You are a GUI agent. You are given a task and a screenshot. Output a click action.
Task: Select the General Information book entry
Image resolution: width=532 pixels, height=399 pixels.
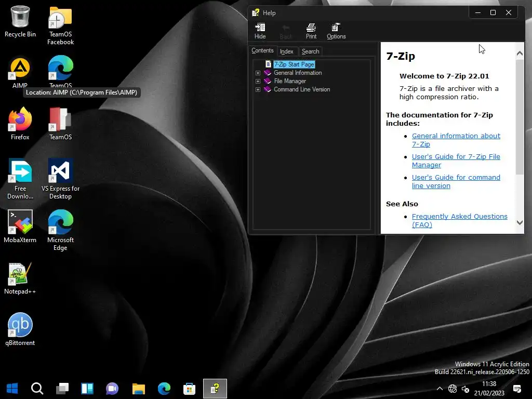pos(298,73)
